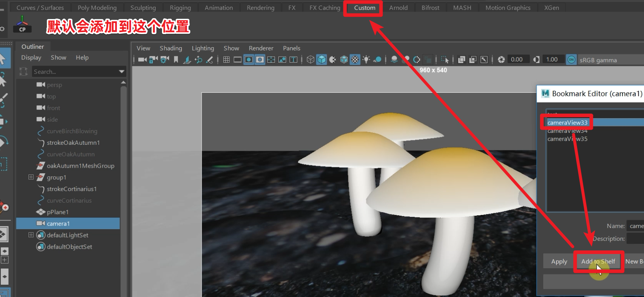Click the Use All Lights bulb icon
This screenshot has height=297, width=644.
coord(366,59)
